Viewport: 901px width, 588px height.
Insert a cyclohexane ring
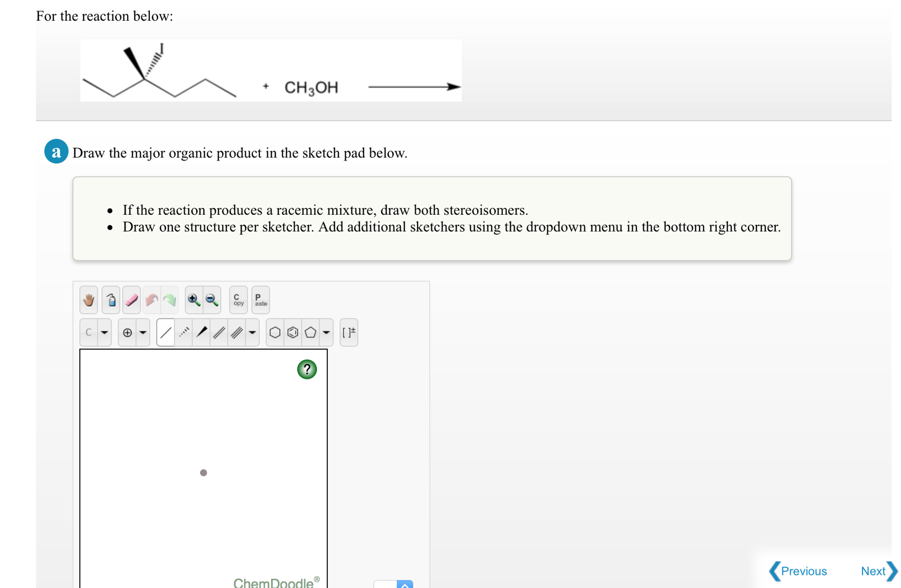click(x=275, y=332)
